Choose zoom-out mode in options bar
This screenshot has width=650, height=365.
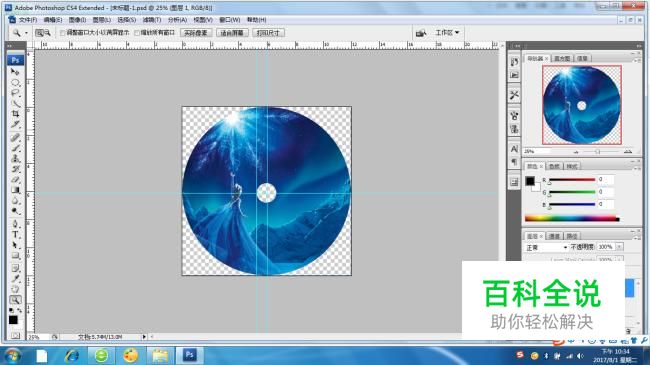[48, 33]
